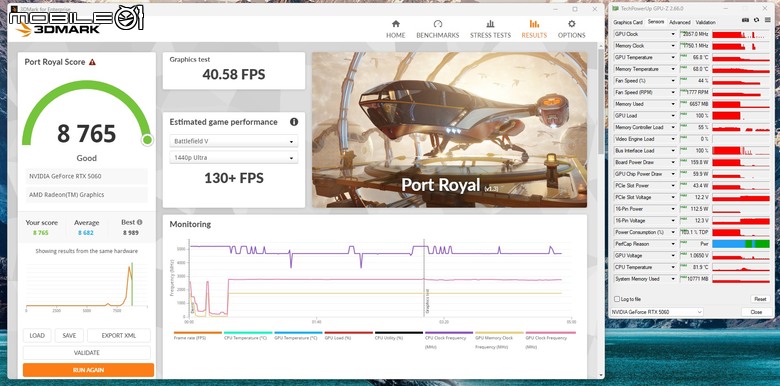780x386 pixels.
Task: Click the MAX indicator on GPU Temperature value
Action: 682,56
